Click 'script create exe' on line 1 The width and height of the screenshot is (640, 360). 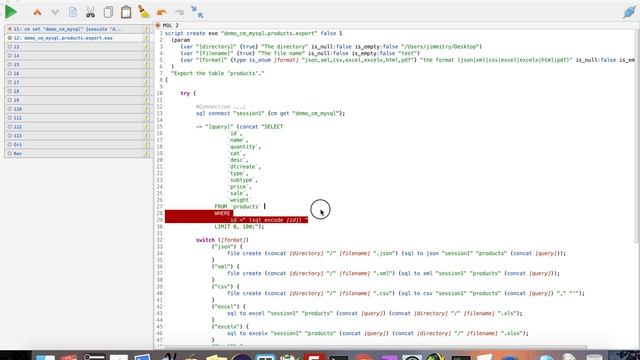[191, 33]
